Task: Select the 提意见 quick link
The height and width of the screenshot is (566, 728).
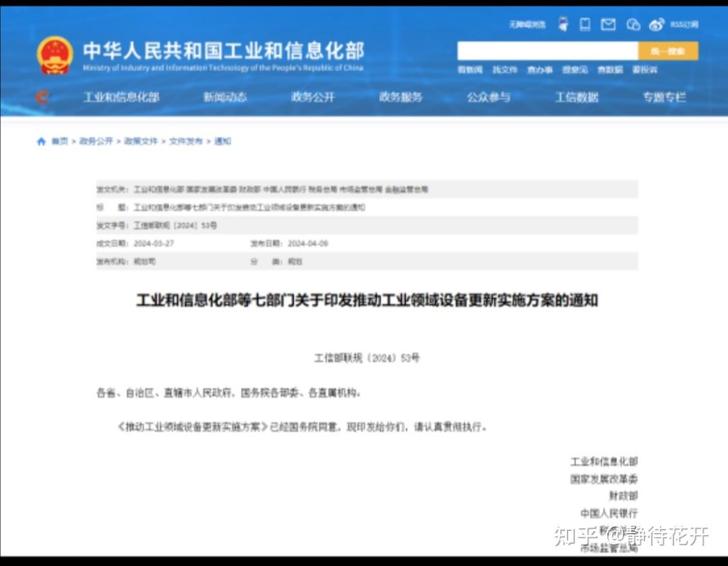Action: click(x=575, y=70)
